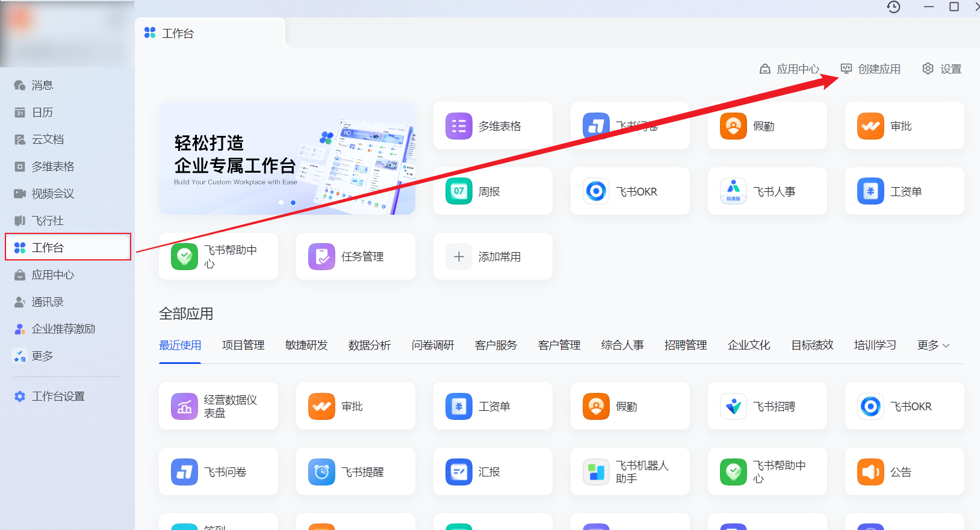Open the 假勤 app in favorites row
Image resolution: width=980 pixels, height=530 pixels.
pyautogui.click(x=767, y=126)
